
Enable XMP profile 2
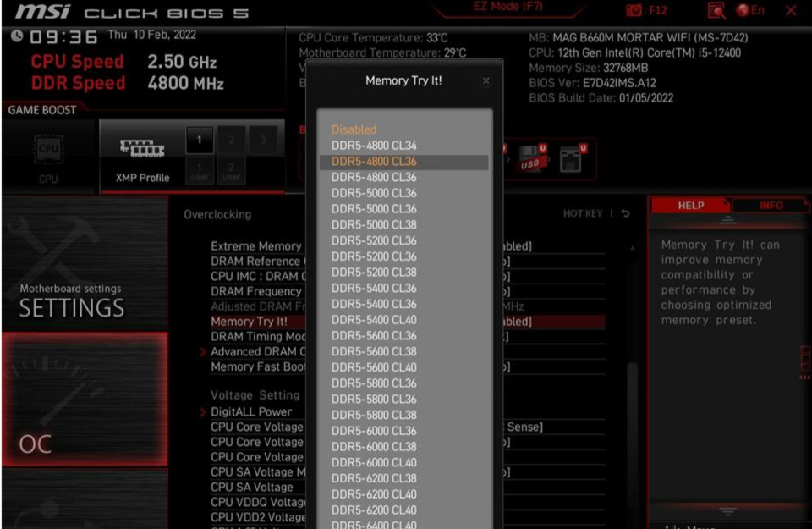click(231, 140)
